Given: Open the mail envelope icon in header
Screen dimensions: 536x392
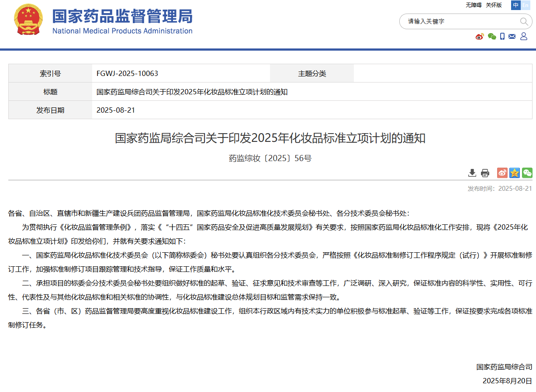Looking at the screenshot, I should point(512,36).
